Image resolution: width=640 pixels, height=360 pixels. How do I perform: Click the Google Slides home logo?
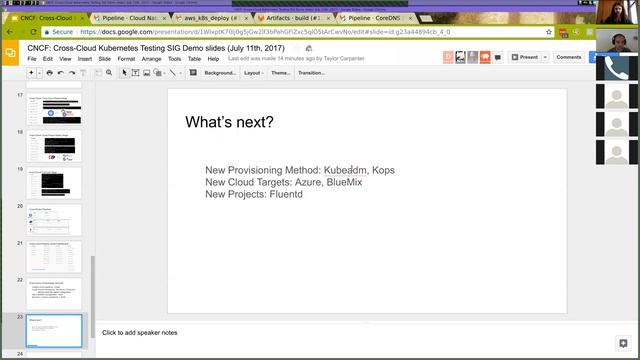11,53
